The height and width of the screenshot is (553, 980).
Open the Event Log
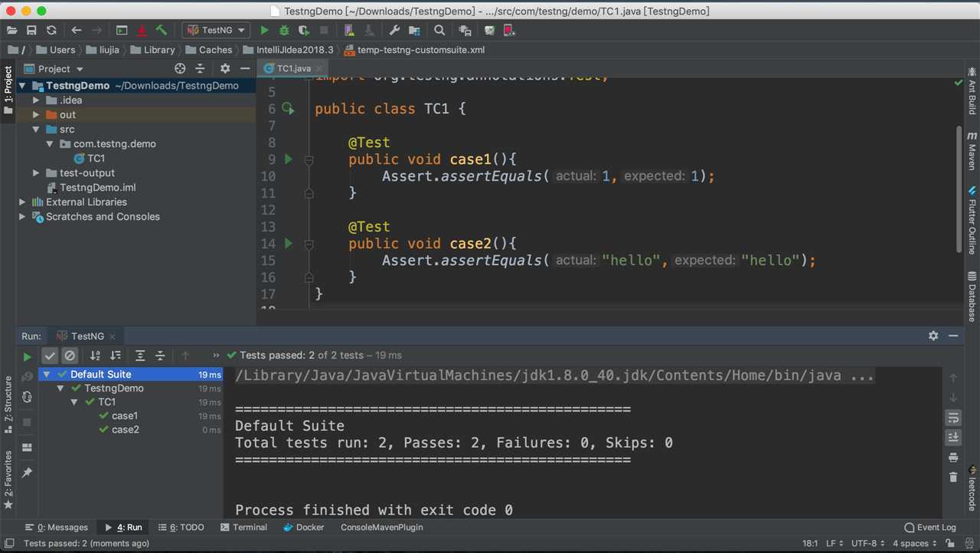click(930, 527)
